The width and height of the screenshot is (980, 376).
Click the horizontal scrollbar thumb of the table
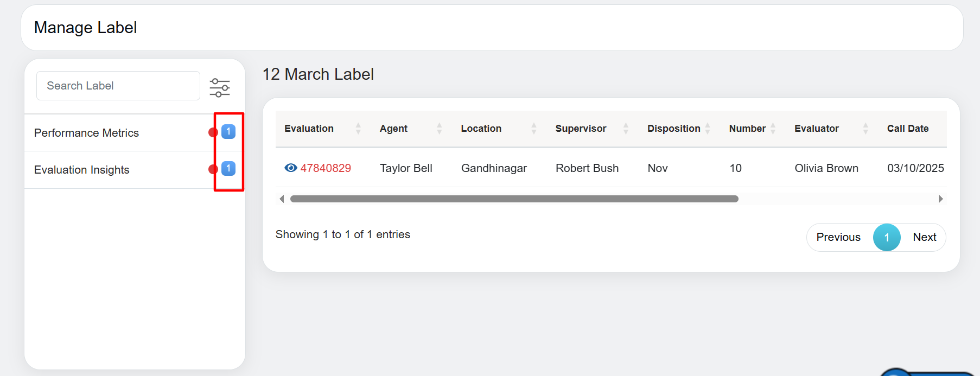514,199
